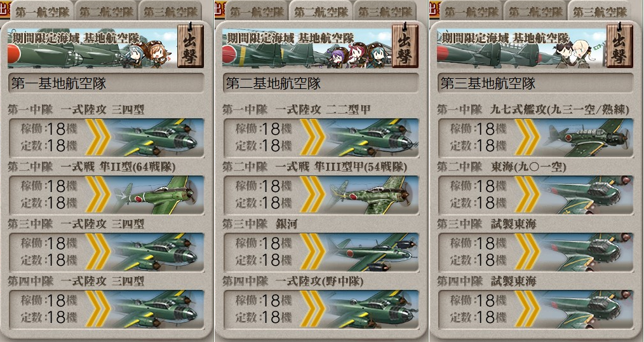Click the 出撃 wooden sign in third panel
Image resolution: width=644 pixels, height=342 pixels.
tap(619, 46)
